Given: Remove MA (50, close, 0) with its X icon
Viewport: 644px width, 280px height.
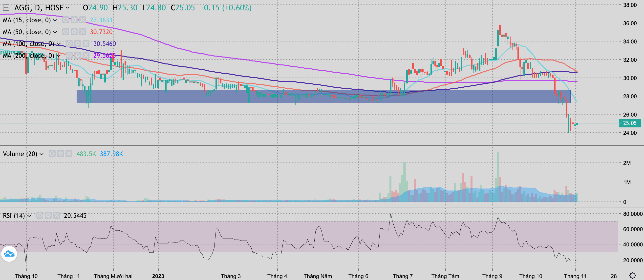Looking at the screenshot, I should 83,32.
